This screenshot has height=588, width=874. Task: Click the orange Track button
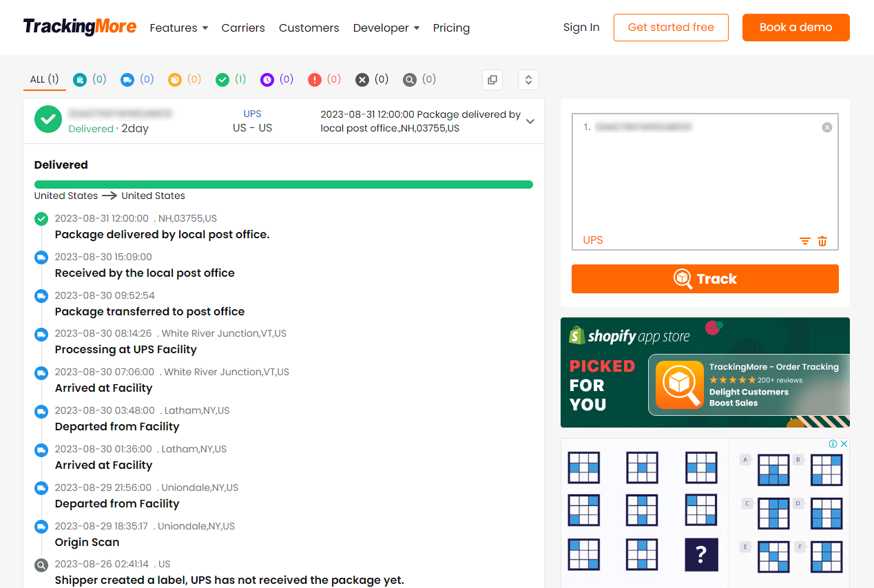tap(705, 279)
